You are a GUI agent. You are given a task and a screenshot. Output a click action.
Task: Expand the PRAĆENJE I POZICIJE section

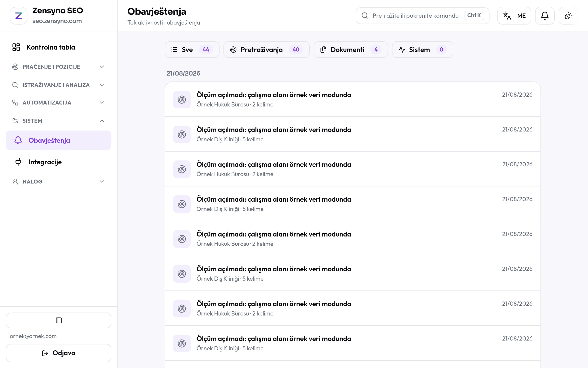point(59,67)
